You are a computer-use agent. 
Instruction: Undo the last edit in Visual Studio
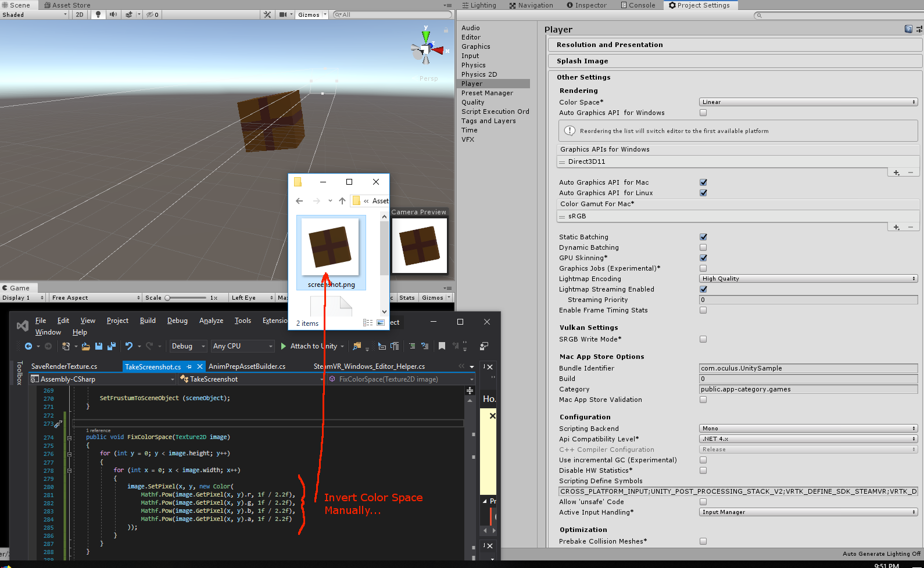(x=129, y=346)
